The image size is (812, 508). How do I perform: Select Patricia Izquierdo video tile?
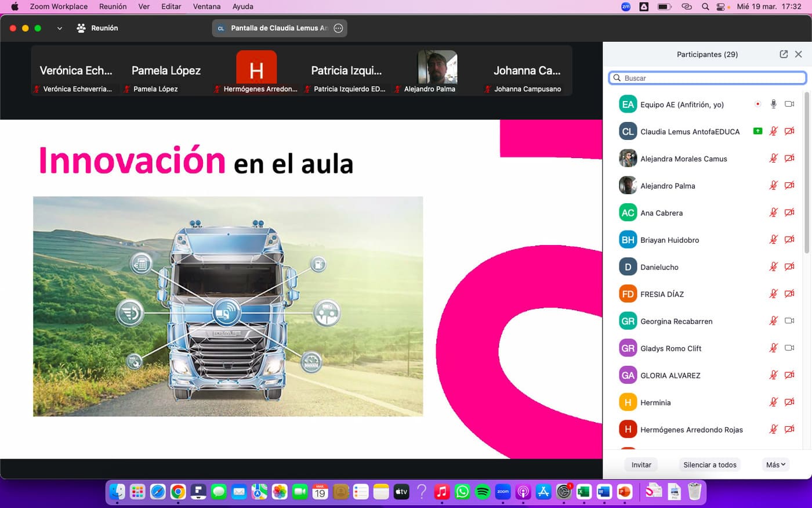[346, 71]
